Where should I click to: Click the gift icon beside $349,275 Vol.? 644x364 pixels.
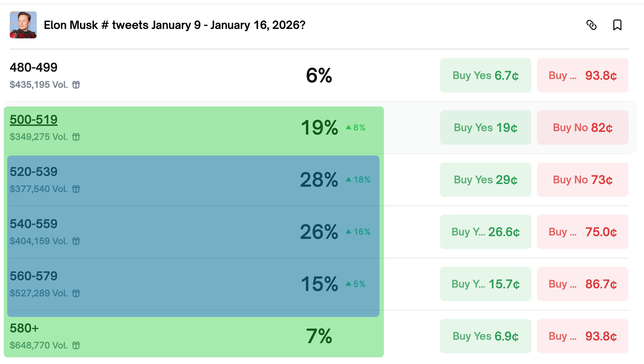pos(76,137)
